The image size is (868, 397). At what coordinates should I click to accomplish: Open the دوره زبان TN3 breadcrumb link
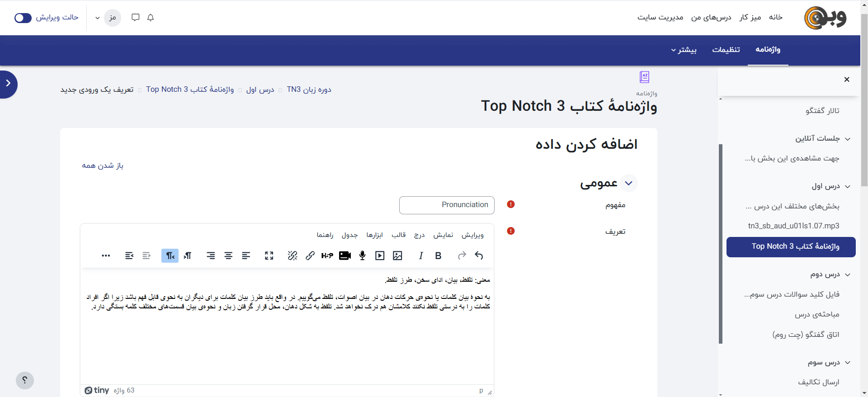(309, 90)
